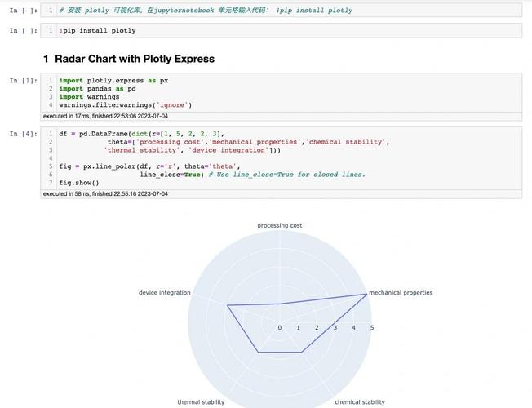Select the In [4] cell prompt

click(x=23, y=134)
